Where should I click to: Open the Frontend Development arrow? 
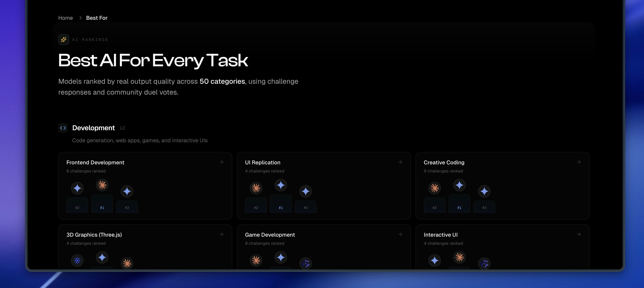[x=221, y=162]
